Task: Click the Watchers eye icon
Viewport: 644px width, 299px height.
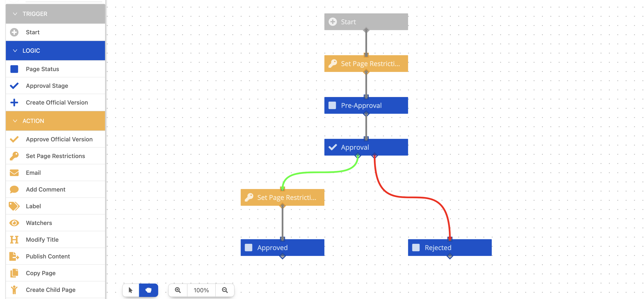Action: pos(14,223)
